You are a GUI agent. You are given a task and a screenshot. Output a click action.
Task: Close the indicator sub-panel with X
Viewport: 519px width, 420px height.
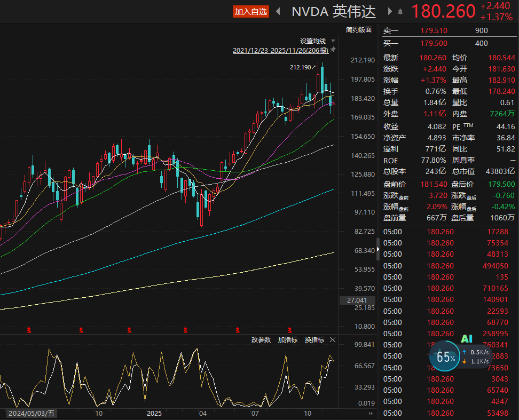(x=333, y=340)
